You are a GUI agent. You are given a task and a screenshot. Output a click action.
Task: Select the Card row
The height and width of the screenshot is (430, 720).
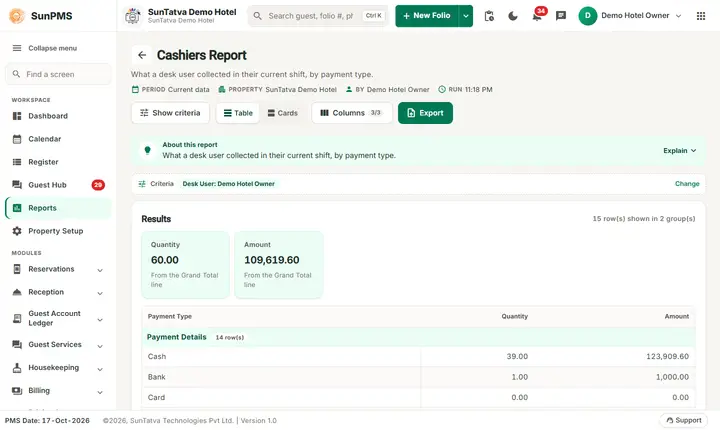(x=418, y=397)
